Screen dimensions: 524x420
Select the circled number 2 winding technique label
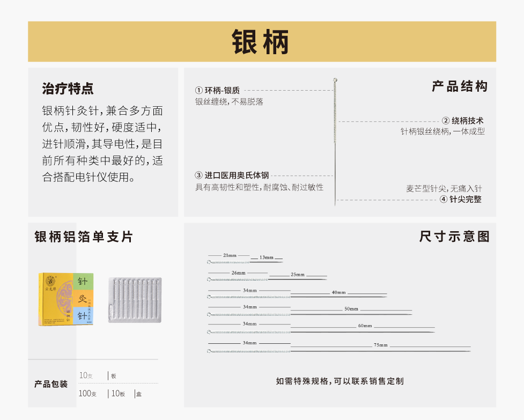coord(462,121)
